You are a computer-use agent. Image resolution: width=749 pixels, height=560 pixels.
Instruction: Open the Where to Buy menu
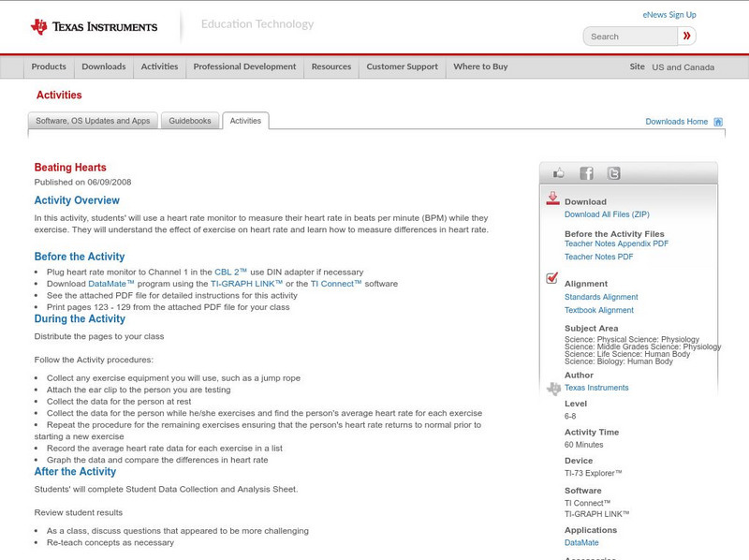tap(480, 66)
